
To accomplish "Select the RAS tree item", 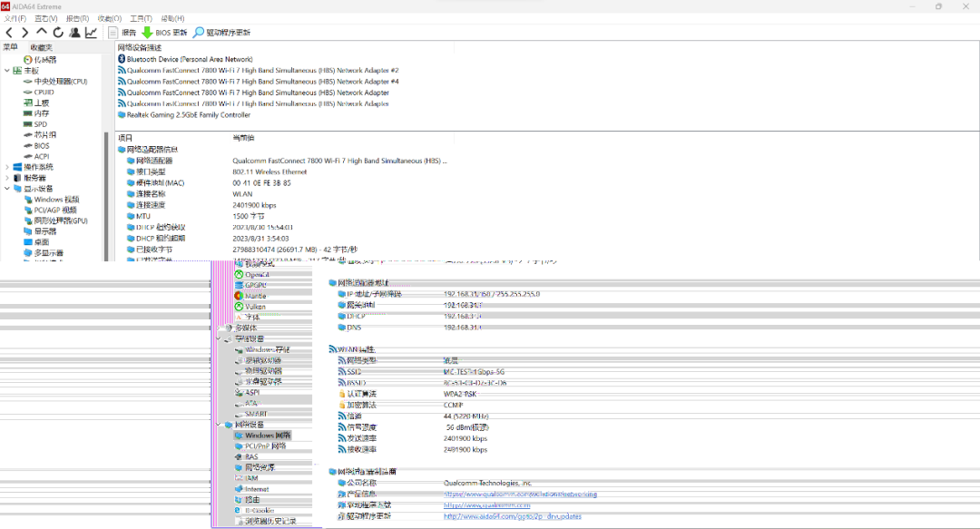I will tap(246, 457).
